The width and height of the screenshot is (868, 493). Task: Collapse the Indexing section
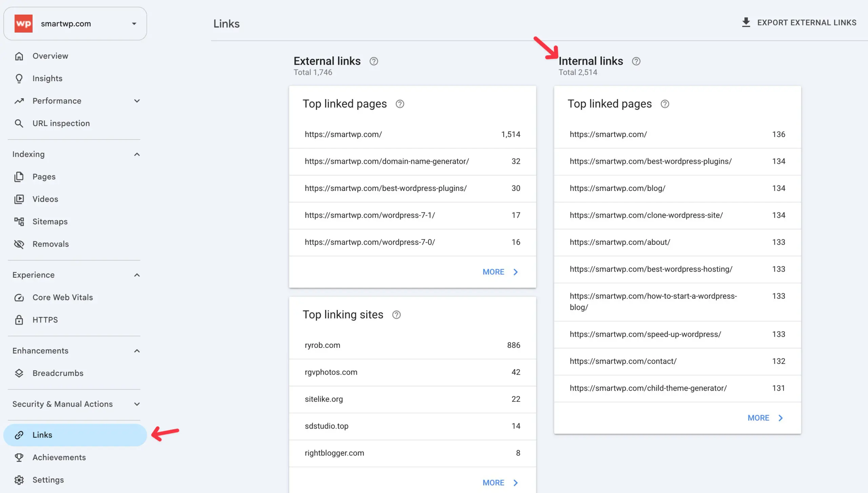point(137,154)
